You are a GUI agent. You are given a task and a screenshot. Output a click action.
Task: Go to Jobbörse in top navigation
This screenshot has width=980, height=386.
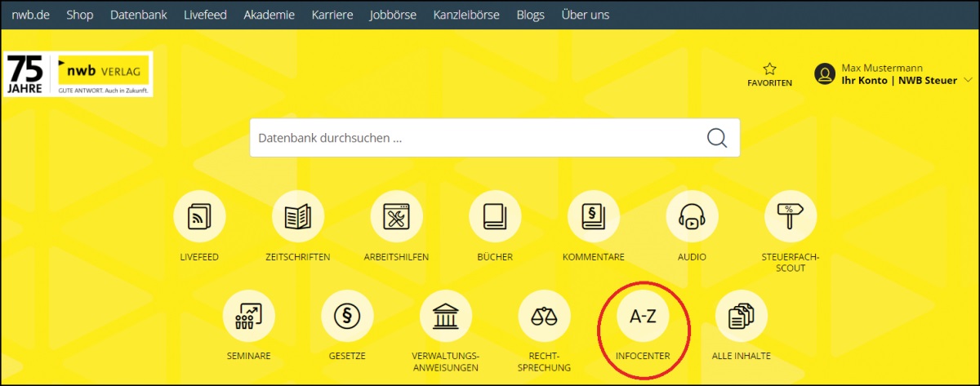(392, 15)
